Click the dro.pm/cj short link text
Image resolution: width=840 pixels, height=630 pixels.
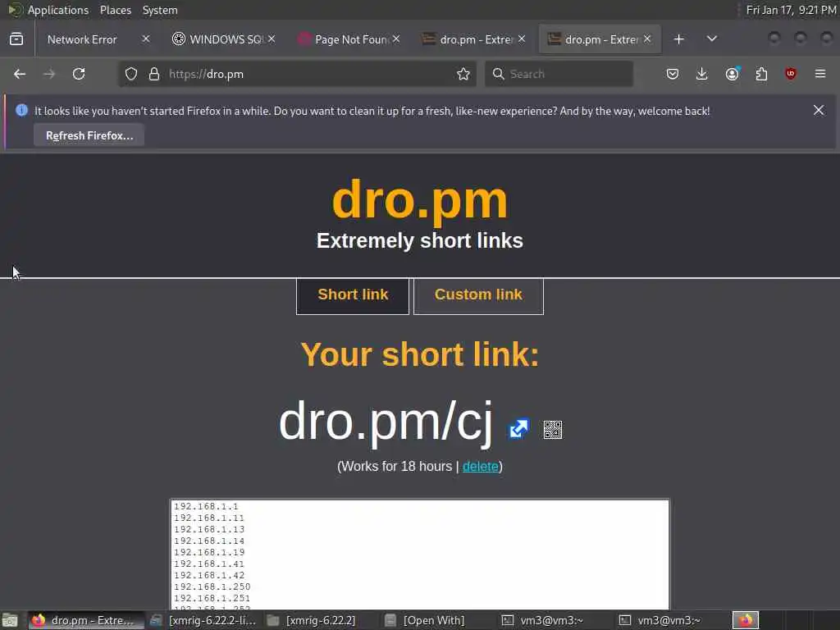(x=386, y=422)
